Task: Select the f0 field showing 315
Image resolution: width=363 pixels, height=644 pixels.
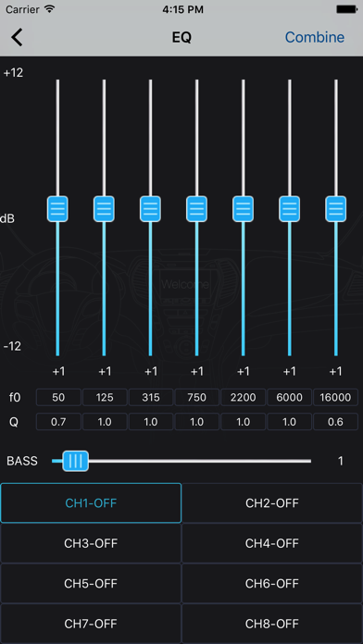Action: (x=151, y=397)
